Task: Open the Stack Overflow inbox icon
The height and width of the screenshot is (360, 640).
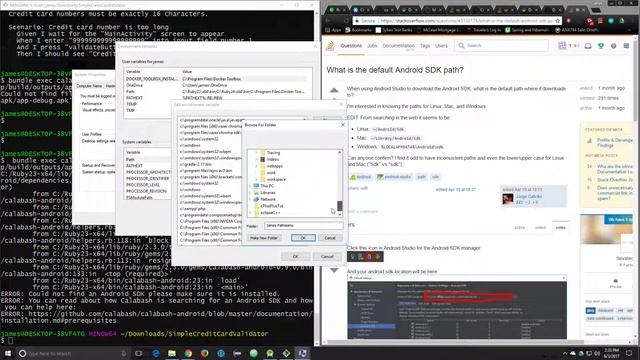Action: [588, 46]
